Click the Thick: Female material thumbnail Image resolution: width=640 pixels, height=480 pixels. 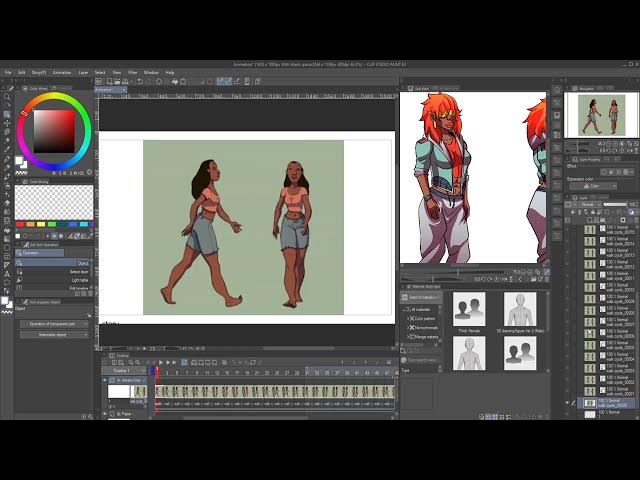[x=469, y=309]
